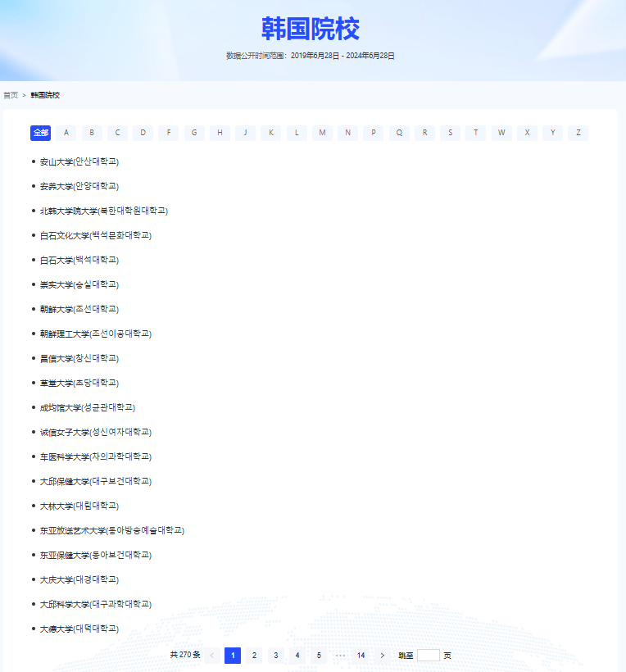This screenshot has width=626, height=672.
Task: Filter schools by letter S
Action: 451,133
